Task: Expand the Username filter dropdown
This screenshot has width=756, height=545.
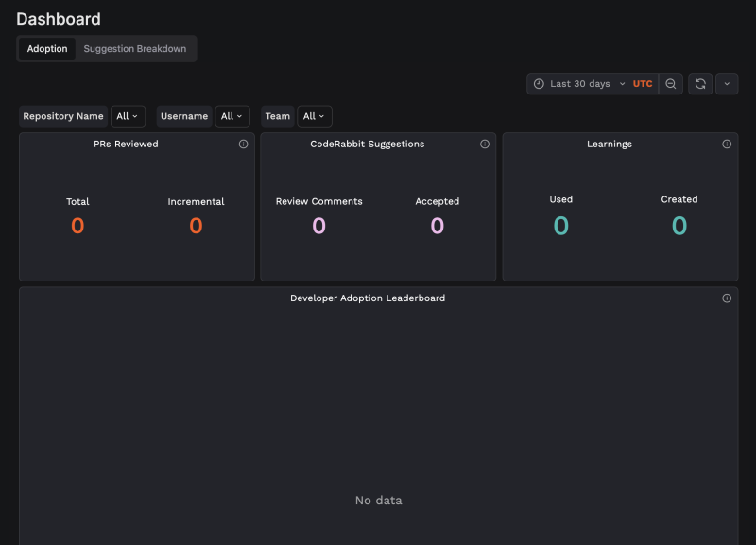Action: (232, 116)
